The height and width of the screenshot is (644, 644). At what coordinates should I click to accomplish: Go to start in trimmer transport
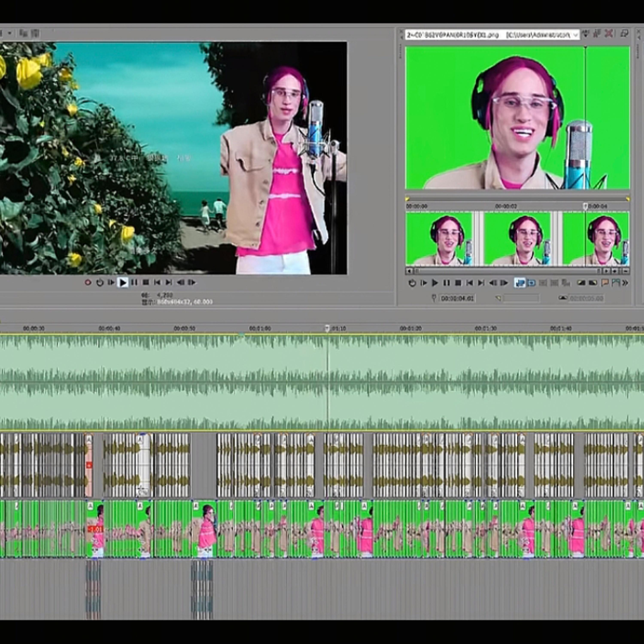click(x=469, y=283)
